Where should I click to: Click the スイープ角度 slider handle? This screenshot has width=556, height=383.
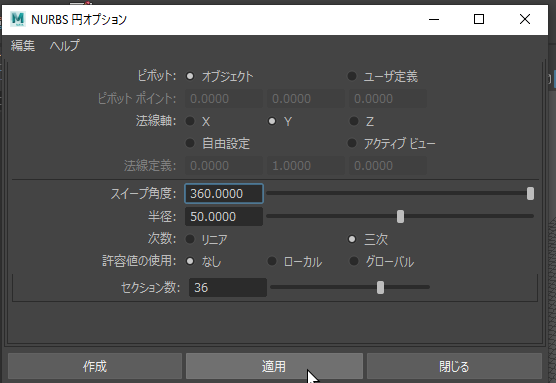(x=530, y=194)
